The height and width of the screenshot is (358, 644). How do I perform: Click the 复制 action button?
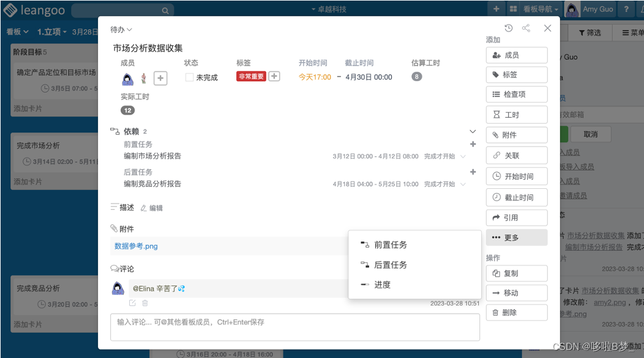click(517, 273)
